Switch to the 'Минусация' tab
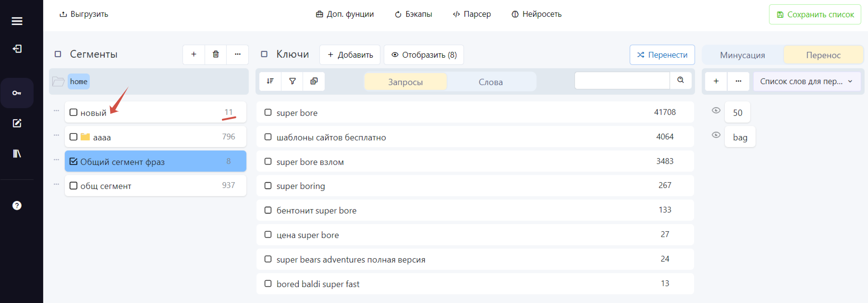The height and width of the screenshot is (303, 868). click(x=743, y=55)
